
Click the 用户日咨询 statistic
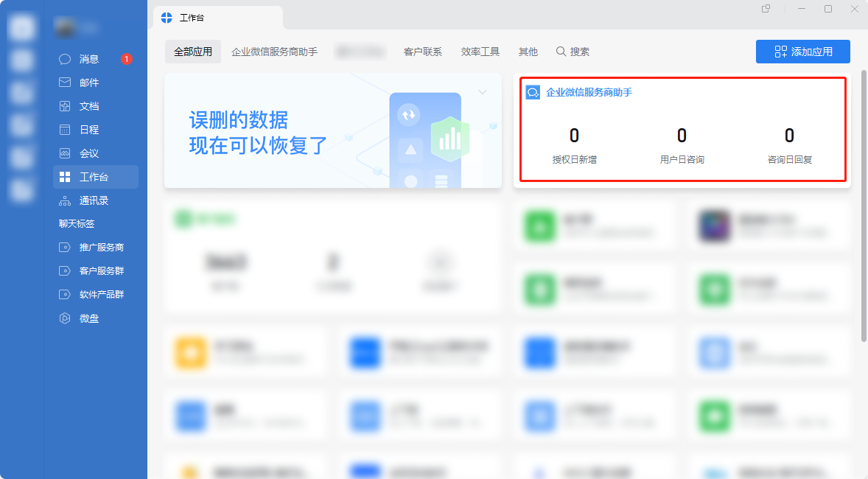click(x=682, y=146)
